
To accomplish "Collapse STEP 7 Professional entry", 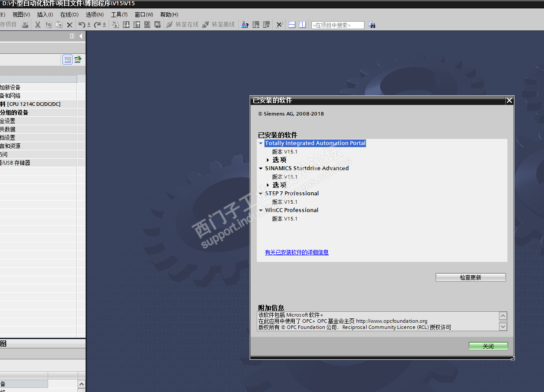I will (261, 194).
